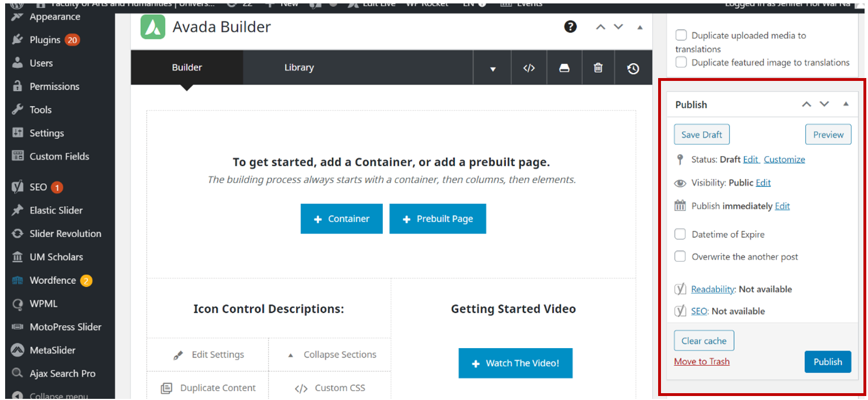
Task: Click the Avada Builder green logo
Action: coord(153,27)
